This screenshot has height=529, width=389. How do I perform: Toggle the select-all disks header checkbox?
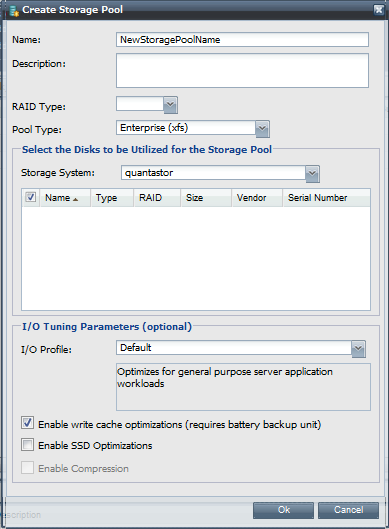tap(31, 197)
